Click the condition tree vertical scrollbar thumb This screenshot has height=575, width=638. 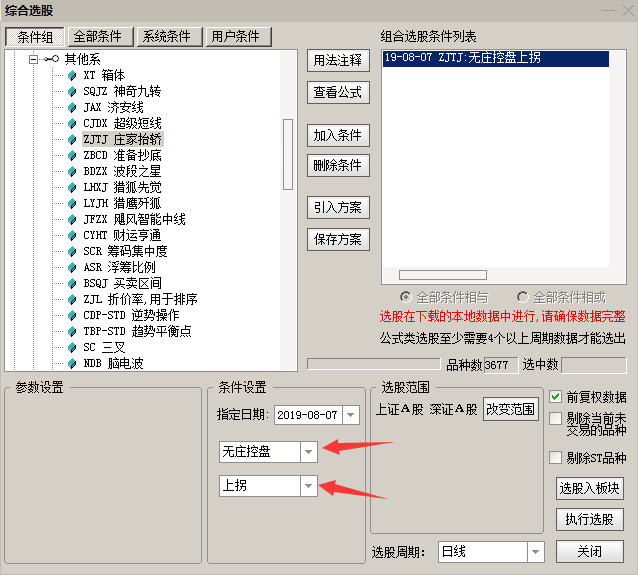288,154
